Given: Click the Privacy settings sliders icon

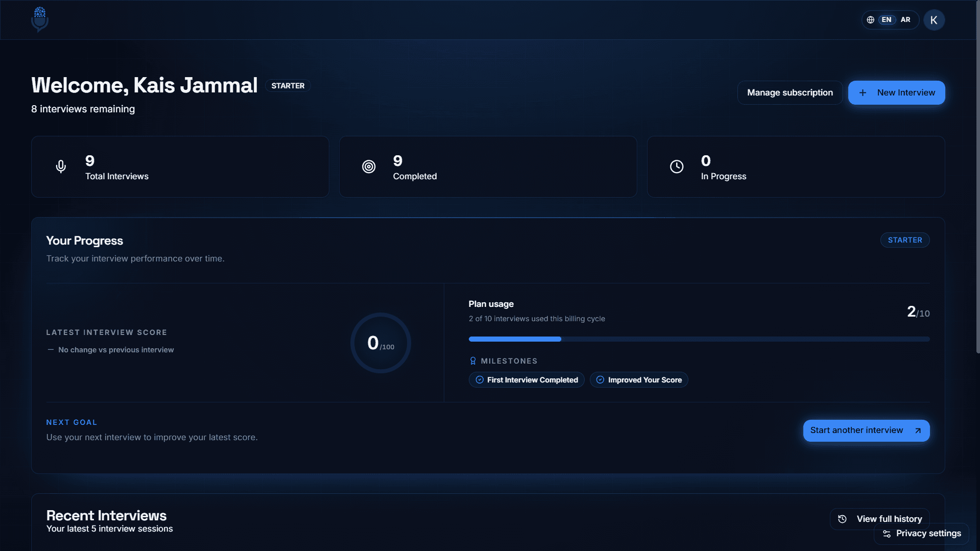Looking at the screenshot, I should (887, 534).
